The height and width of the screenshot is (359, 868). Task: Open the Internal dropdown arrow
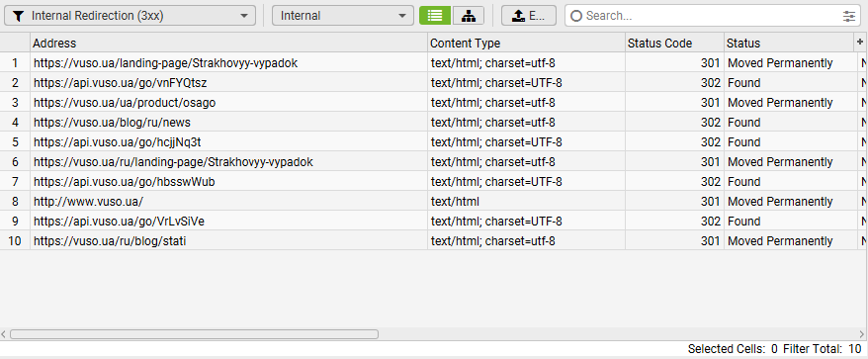click(402, 16)
